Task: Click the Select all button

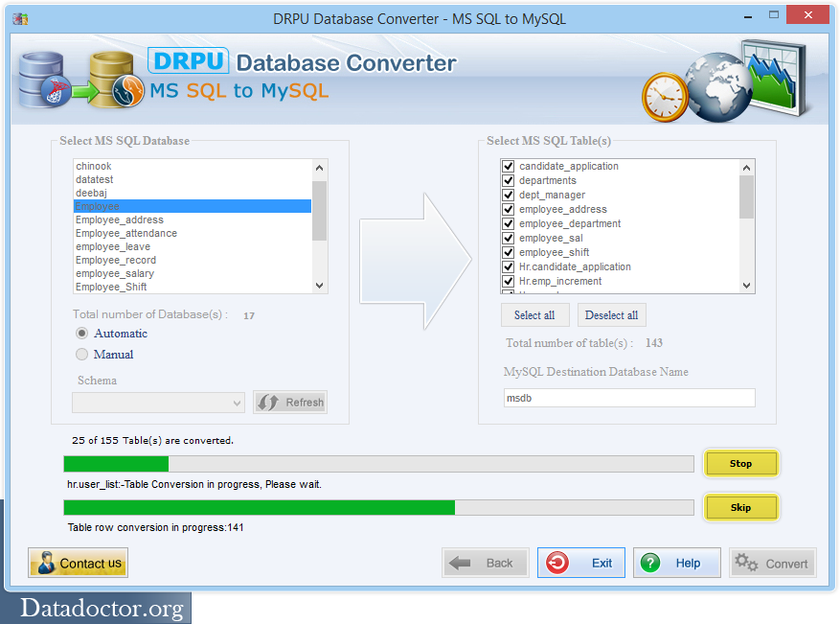Action: 534,315
